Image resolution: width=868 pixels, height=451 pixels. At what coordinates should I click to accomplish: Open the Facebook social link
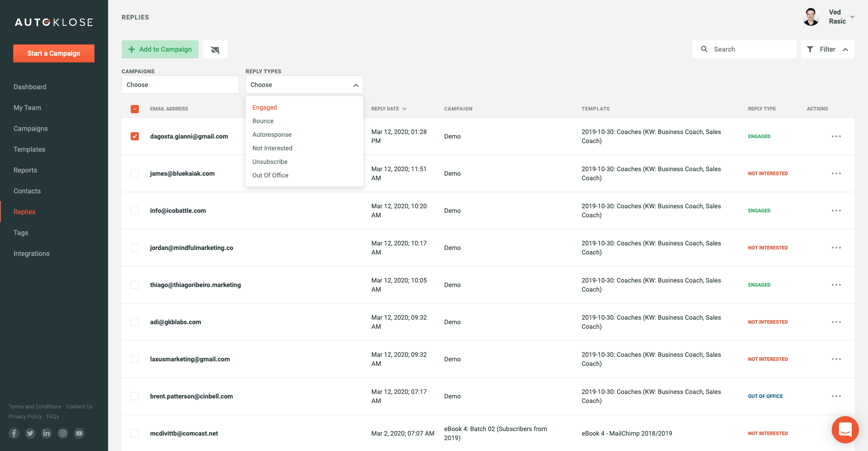click(14, 433)
